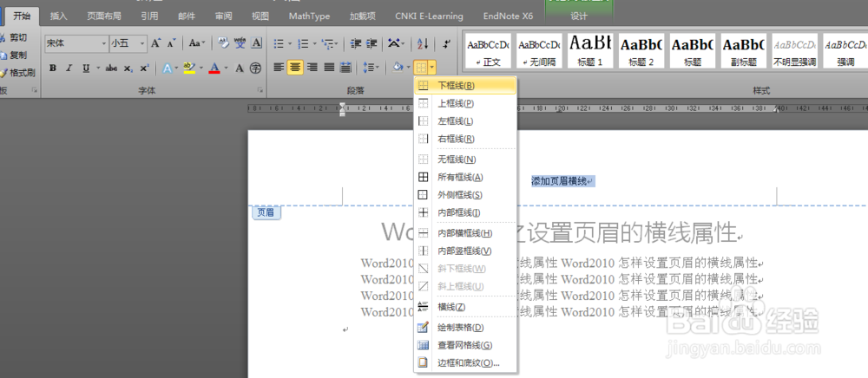The image size is (868, 378).
Task: Apply yellow text highlight color
Action: (189, 68)
